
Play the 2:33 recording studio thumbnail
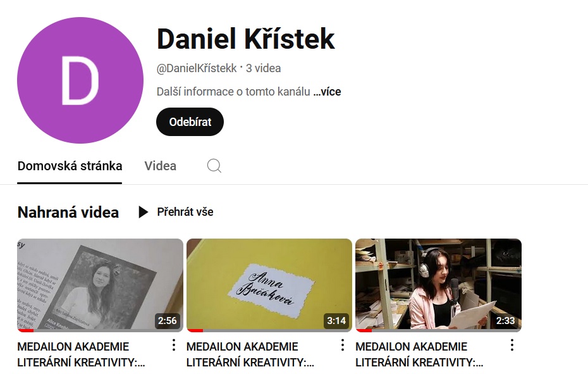(x=438, y=285)
